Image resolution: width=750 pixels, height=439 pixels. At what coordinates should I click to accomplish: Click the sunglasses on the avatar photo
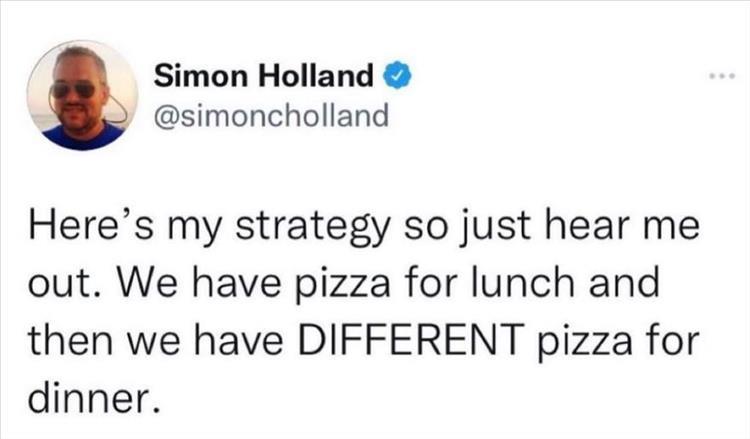[75, 90]
